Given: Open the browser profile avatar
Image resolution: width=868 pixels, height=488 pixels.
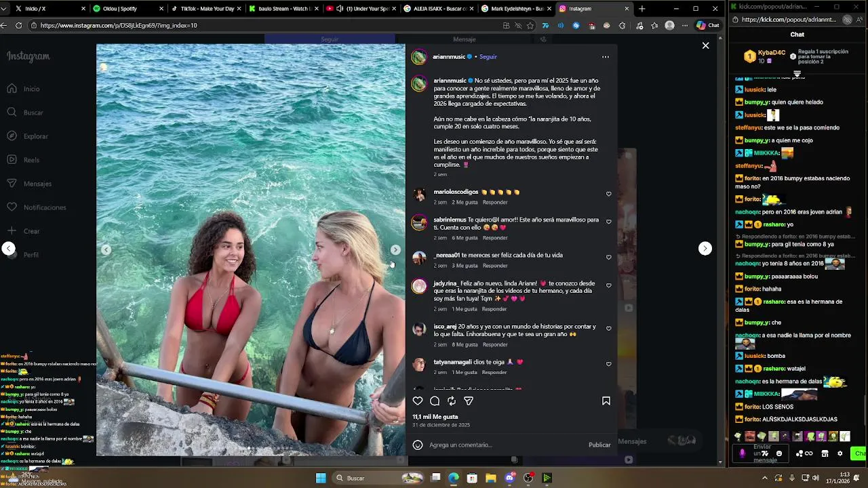Looking at the screenshot, I should [x=670, y=25].
